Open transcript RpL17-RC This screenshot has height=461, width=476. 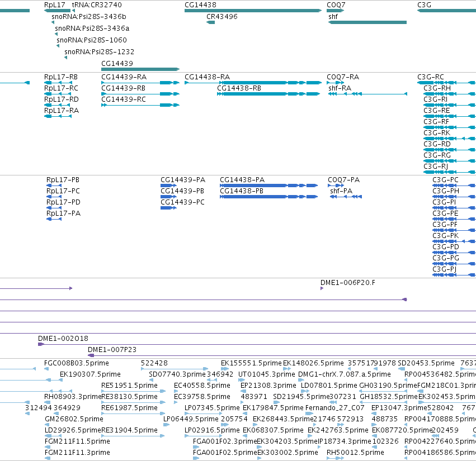coord(58,94)
